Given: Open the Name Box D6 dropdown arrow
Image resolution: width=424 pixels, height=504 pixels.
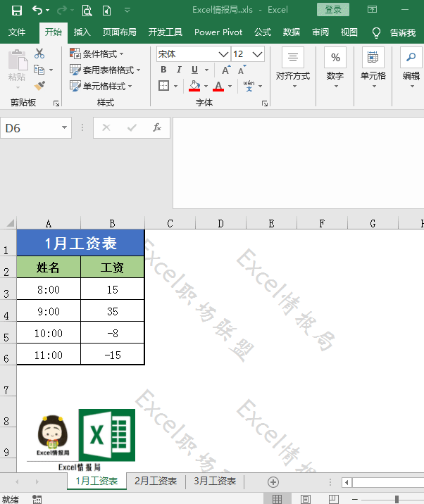Looking at the screenshot, I should [x=64, y=127].
